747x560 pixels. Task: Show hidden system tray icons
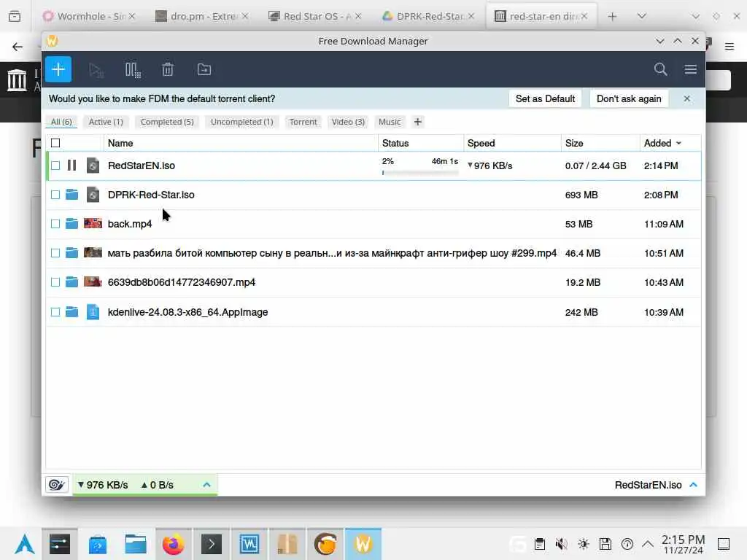click(x=648, y=544)
